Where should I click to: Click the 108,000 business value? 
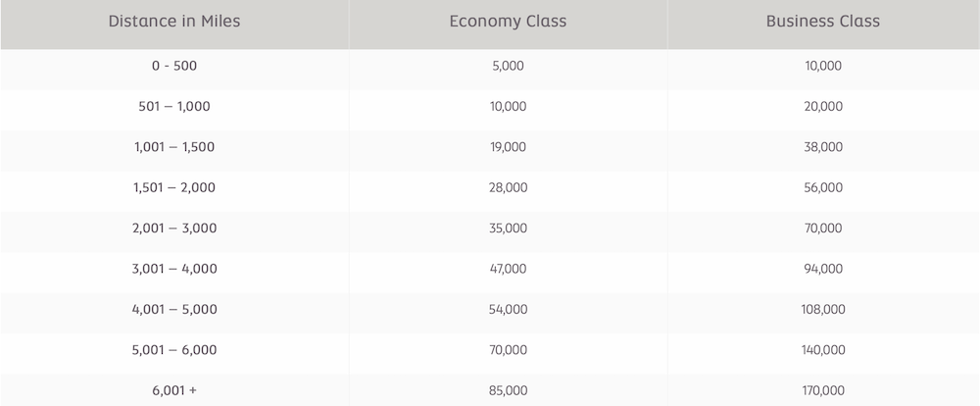823,310
